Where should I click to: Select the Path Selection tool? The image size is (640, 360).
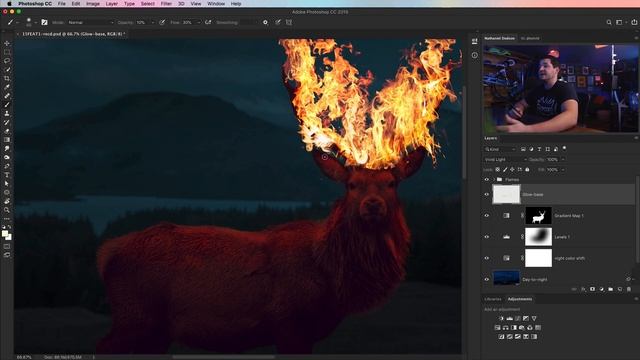point(7,184)
